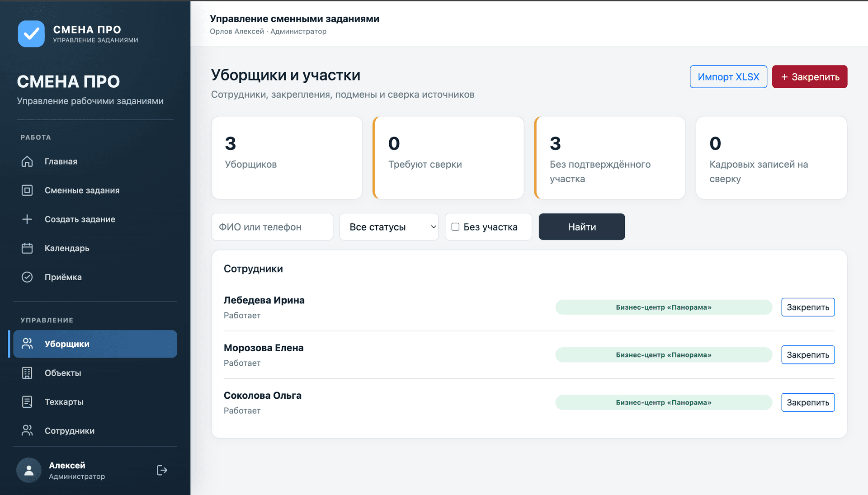Click the Смена Про checkmark logo icon
Image resolution: width=868 pixels, height=495 pixels.
(x=31, y=34)
